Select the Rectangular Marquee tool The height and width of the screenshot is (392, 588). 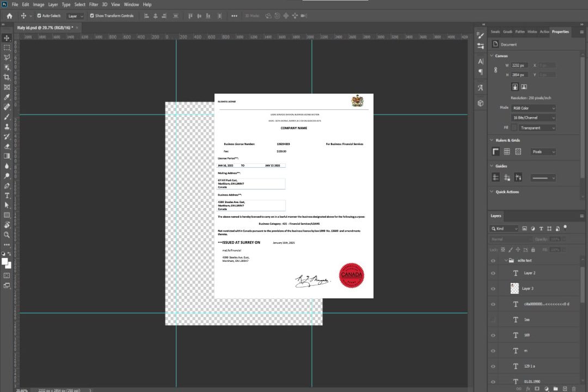[7, 48]
